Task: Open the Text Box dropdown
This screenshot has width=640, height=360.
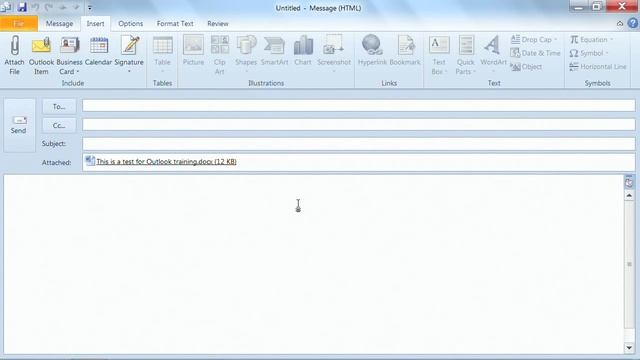Action: point(439,55)
